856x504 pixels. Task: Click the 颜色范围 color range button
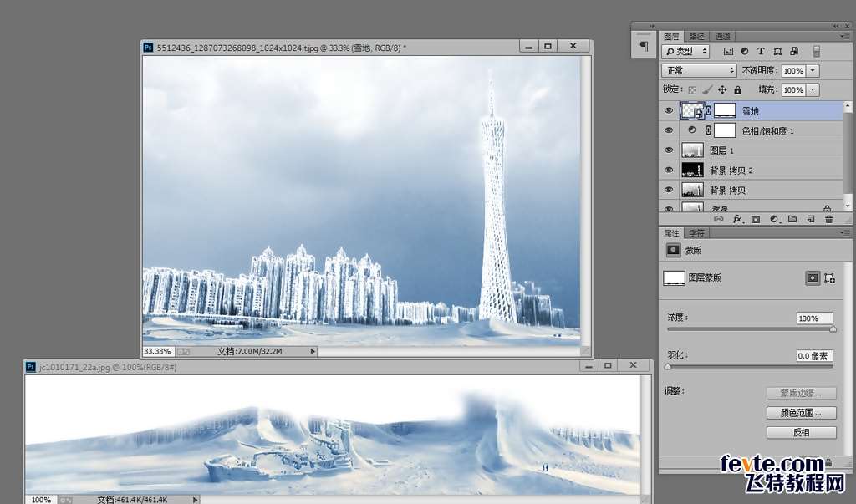pos(801,413)
